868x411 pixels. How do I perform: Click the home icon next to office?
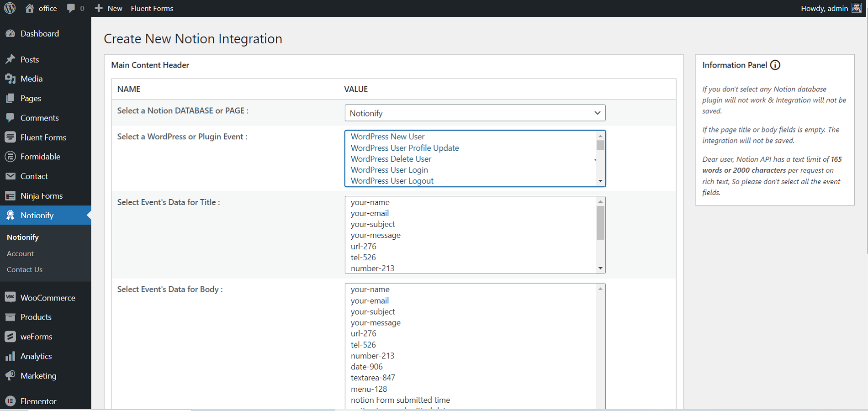(x=30, y=8)
